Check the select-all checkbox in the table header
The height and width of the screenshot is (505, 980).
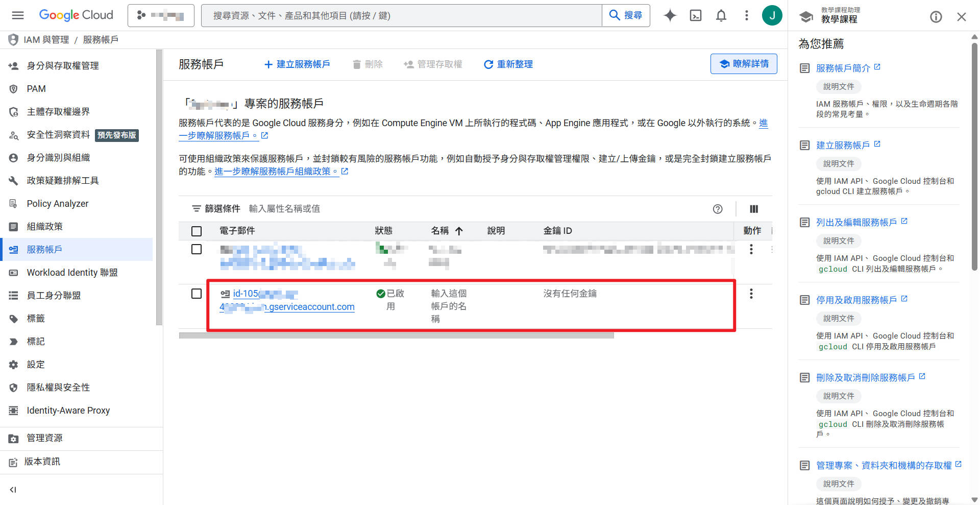click(x=197, y=231)
